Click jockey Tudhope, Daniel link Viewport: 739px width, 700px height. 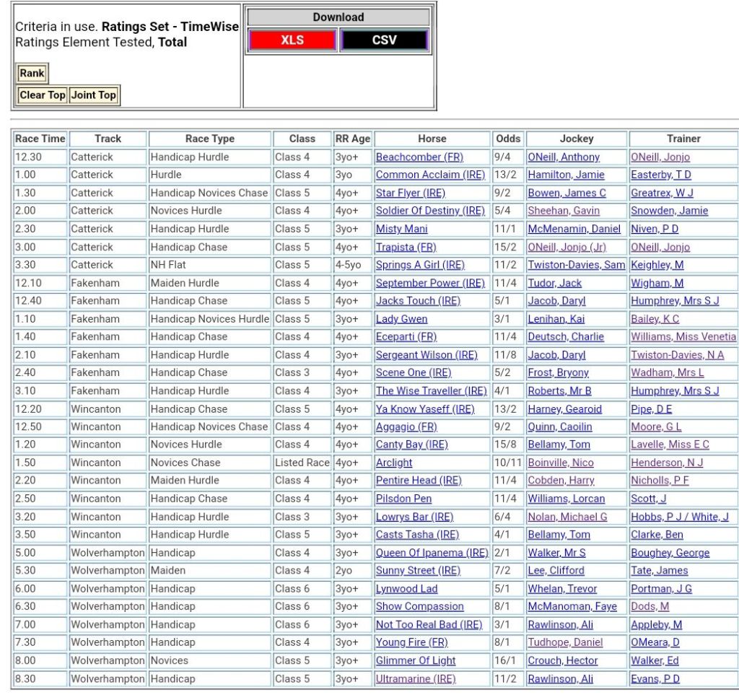[565, 642]
